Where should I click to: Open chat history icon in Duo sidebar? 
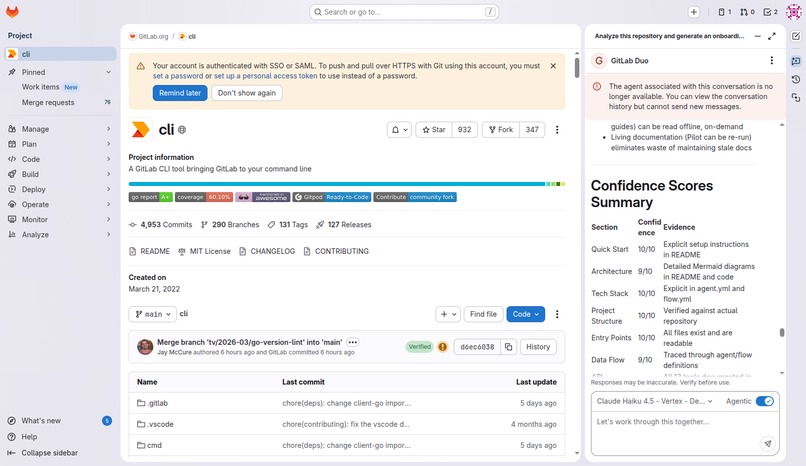point(796,79)
